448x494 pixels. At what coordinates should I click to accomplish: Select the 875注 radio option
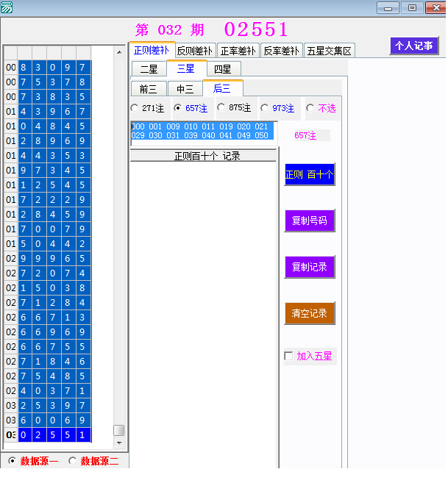[235, 108]
